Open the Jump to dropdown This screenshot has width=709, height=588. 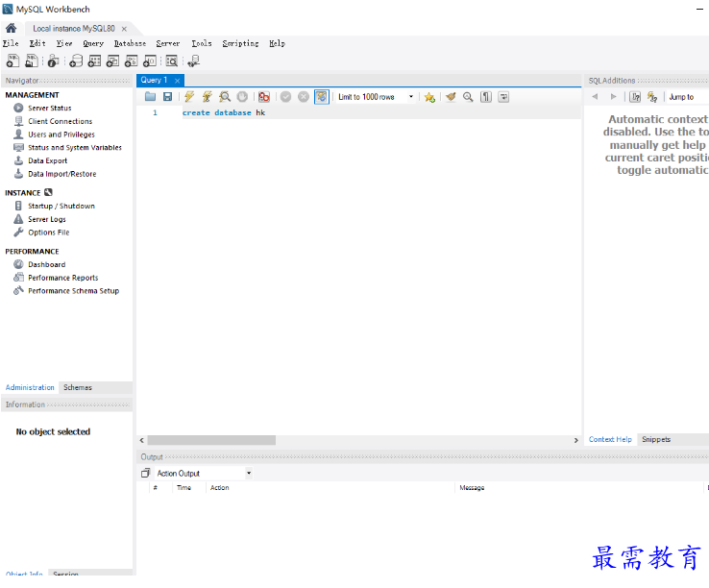(687, 97)
